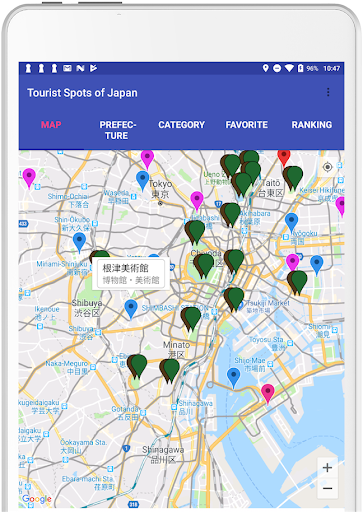This screenshot has height=512, width=363.
Task: Open the 根津美術館 info window
Action: point(131,274)
